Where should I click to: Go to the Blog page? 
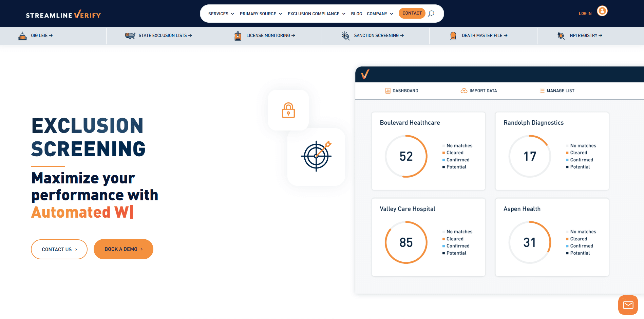pos(356,14)
